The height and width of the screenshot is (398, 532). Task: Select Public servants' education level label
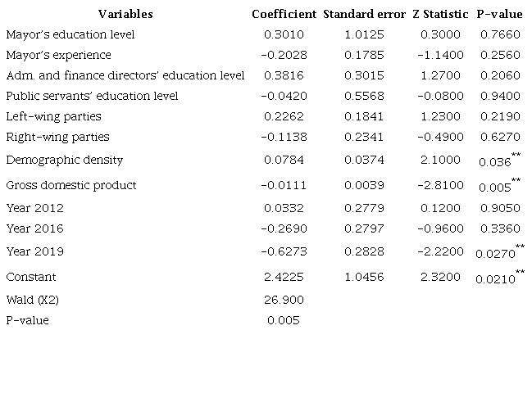point(92,96)
